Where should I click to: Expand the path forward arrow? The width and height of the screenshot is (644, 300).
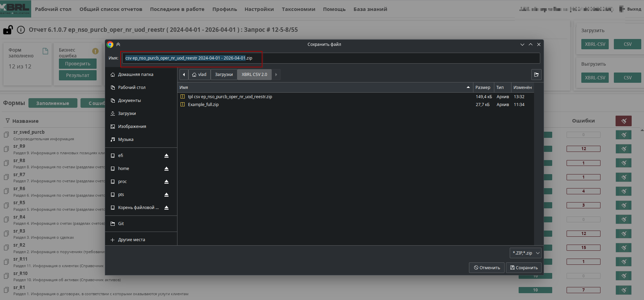coord(276,75)
